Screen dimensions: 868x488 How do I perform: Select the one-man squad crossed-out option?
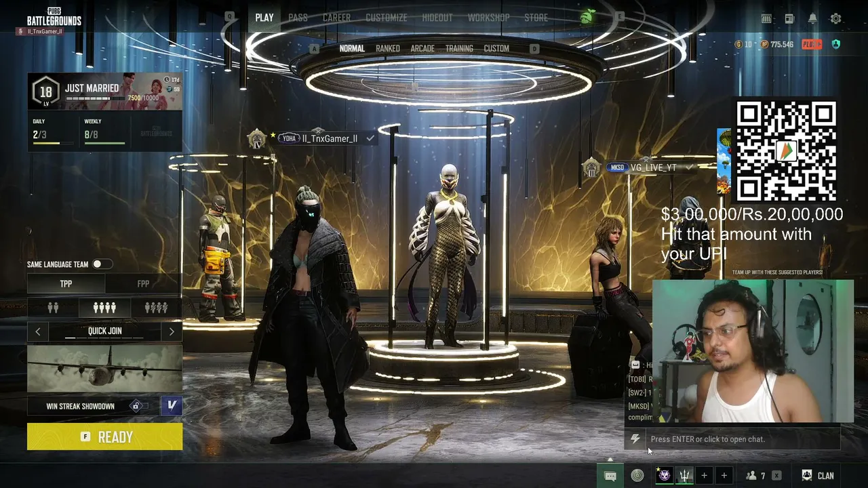(x=156, y=308)
